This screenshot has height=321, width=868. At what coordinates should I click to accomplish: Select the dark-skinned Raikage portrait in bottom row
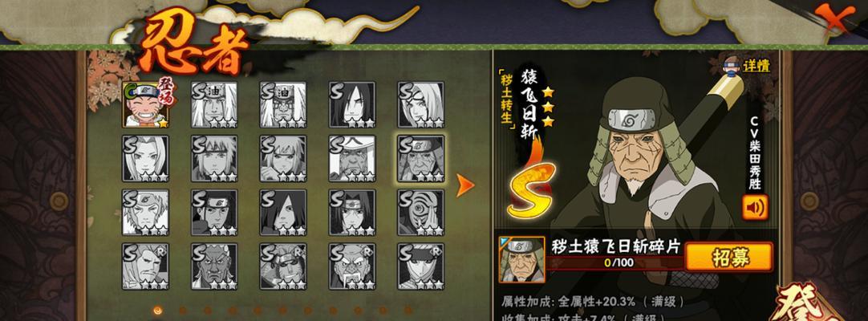214,266
